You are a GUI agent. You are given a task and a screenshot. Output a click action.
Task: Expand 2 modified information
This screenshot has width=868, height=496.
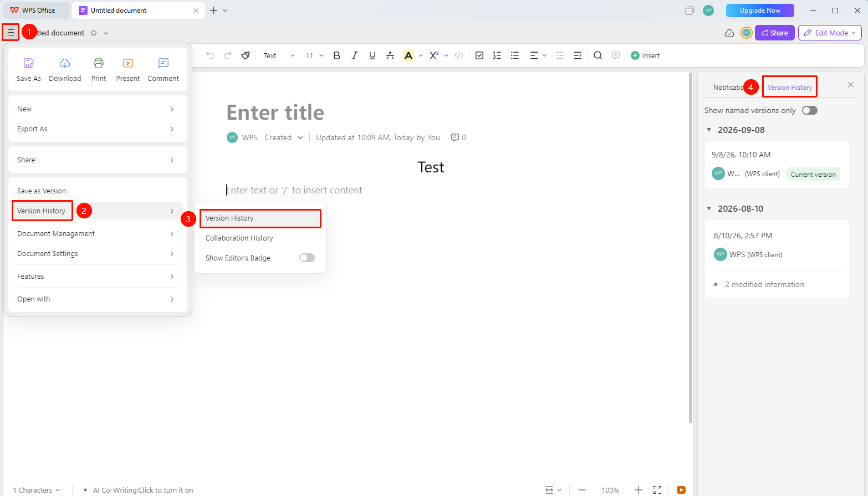pyautogui.click(x=716, y=284)
